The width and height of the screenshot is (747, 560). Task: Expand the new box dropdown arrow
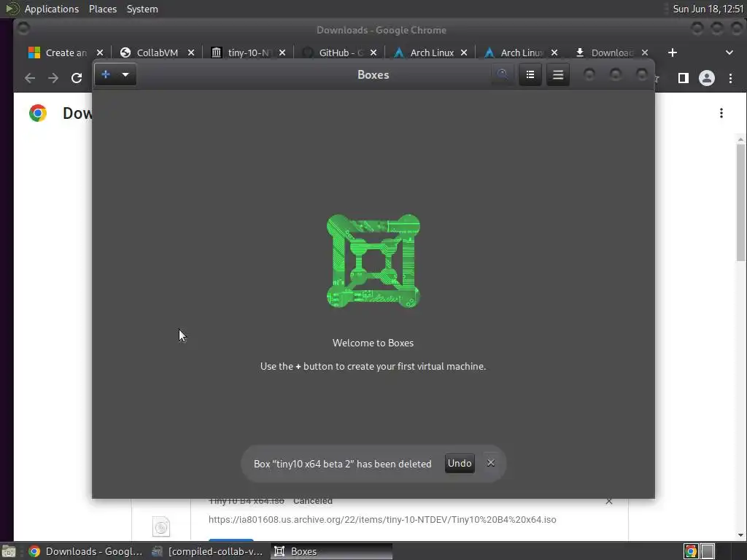point(125,75)
